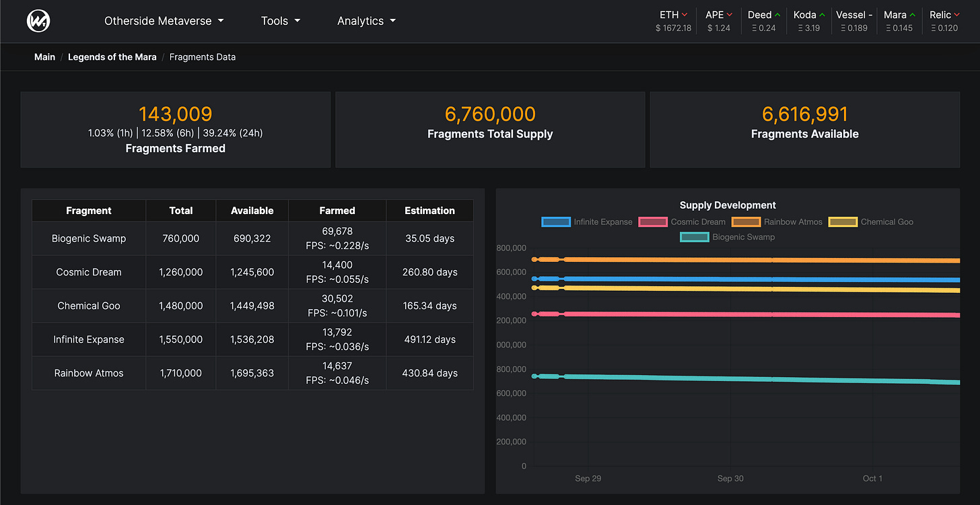
Task: Click the APE price ticker
Action: coord(719,21)
